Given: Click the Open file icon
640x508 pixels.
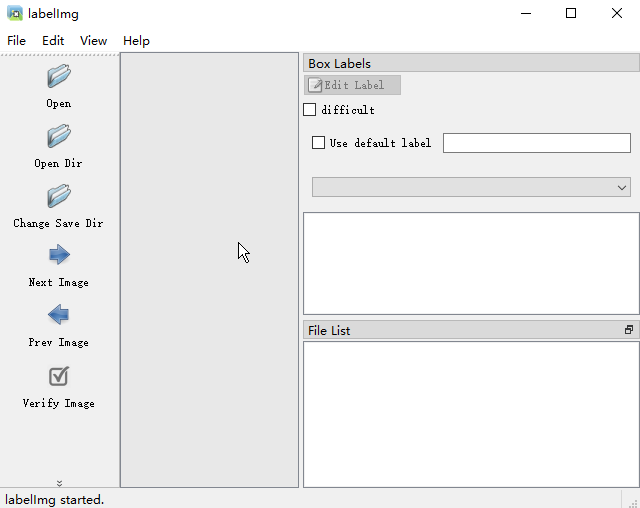Looking at the screenshot, I should point(59,76).
